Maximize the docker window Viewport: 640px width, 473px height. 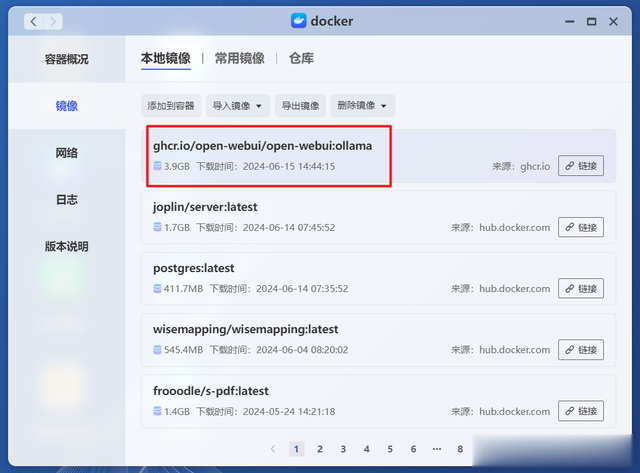(x=591, y=22)
